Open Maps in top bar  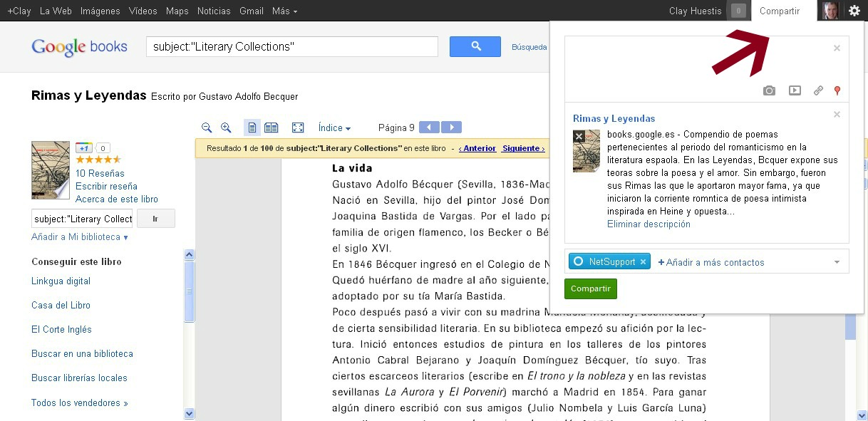pos(177,11)
